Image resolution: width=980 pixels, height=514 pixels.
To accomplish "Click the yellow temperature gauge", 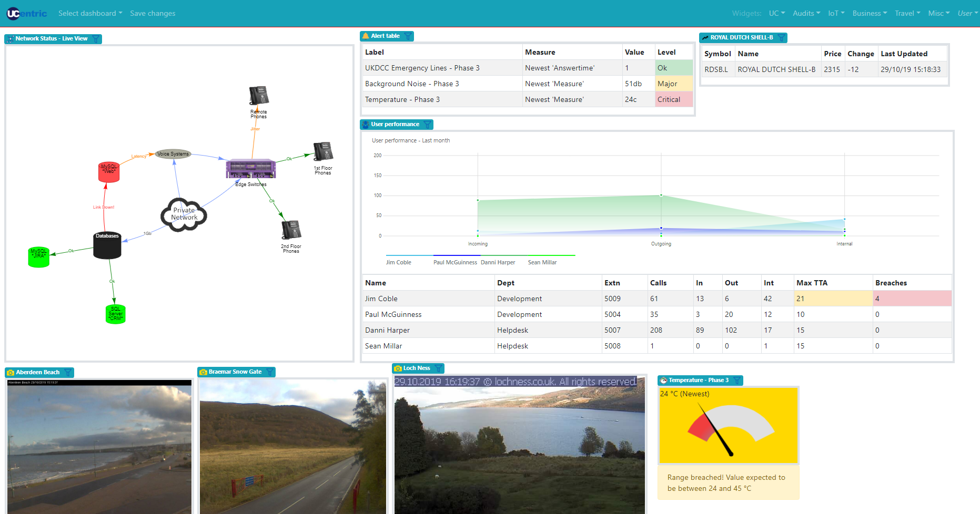I will (x=729, y=426).
